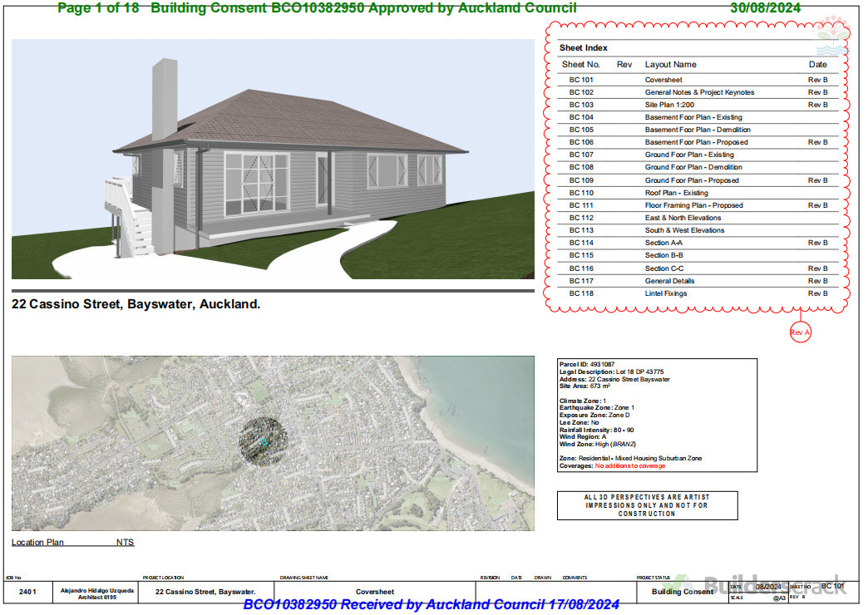Select the 3D perspectives disclaimer box
Screen dimensions: 868x615
(647, 505)
